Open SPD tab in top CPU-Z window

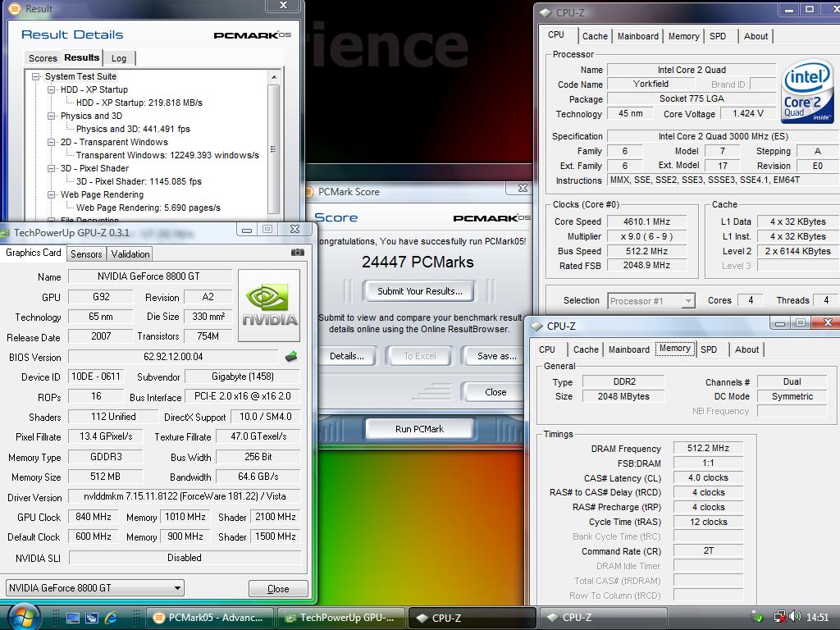(x=718, y=36)
